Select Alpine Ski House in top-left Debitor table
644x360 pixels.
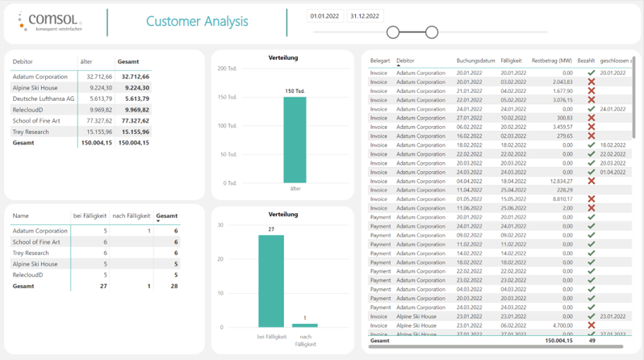pos(35,88)
